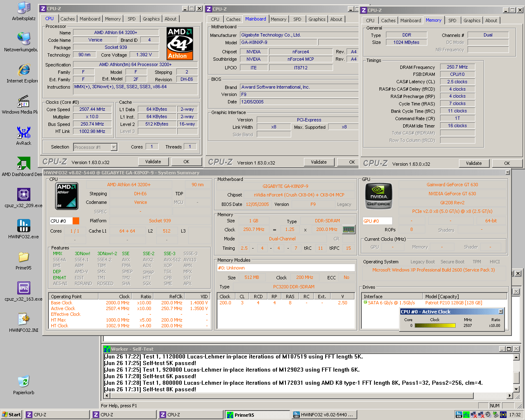Switch to HWiNFO32 v8.02-5440 taskbar button
Screen dimensions: 525x420
325,415
